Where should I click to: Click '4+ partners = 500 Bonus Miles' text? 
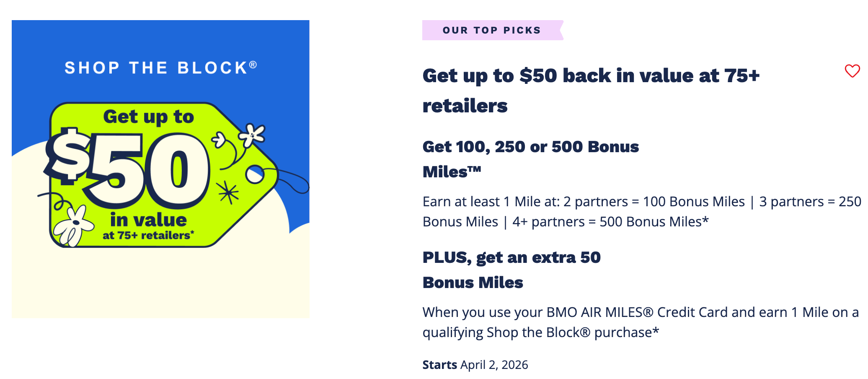pos(610,222)
